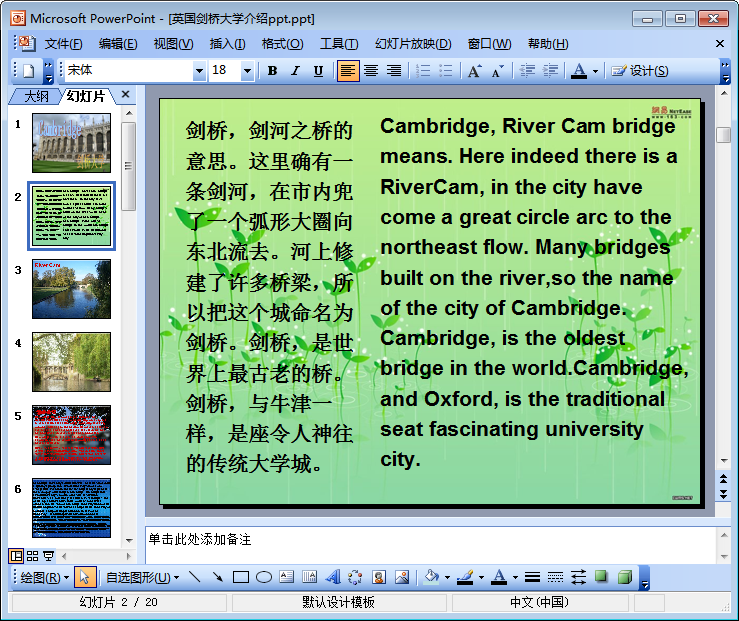Select the Rectangle drawing tool

click(240, 577)
